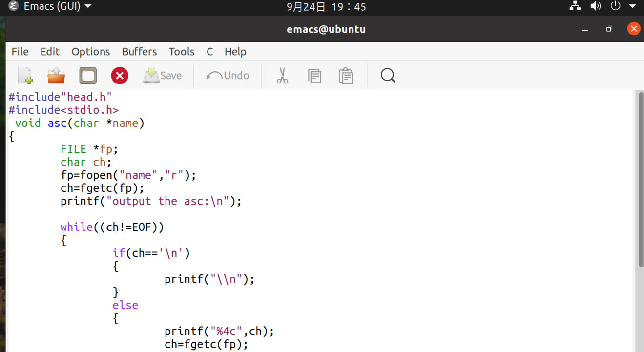Click the char ch; declaration
Image resolution: width=644 pixels, height=352 pixels.
(86, 162)
